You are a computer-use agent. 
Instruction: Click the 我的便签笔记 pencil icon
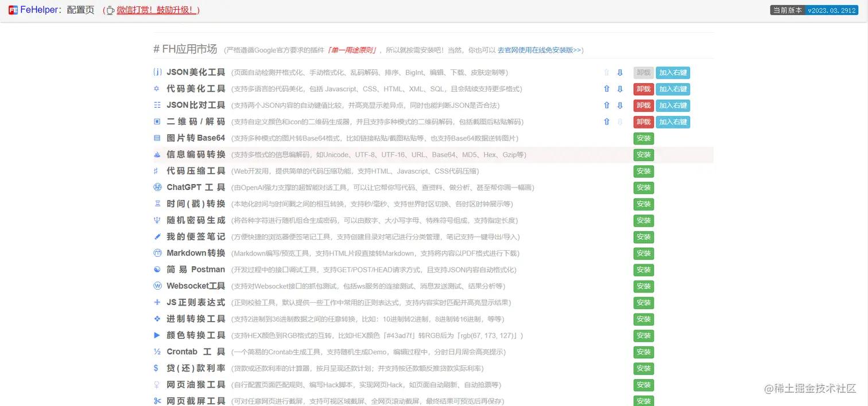click(157, 237)
